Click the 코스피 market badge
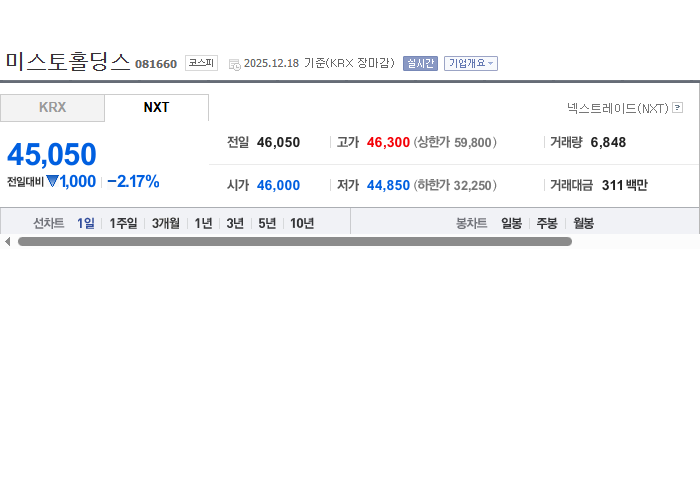The width and height of the screenshot is (700, 490). point(201,63)
